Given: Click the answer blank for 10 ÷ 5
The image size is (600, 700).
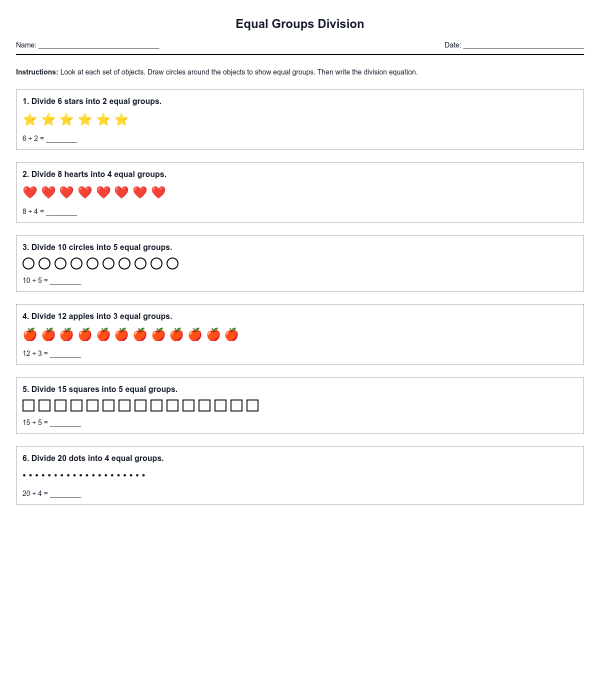Looking at the screenshot, I should pos(65,280).
